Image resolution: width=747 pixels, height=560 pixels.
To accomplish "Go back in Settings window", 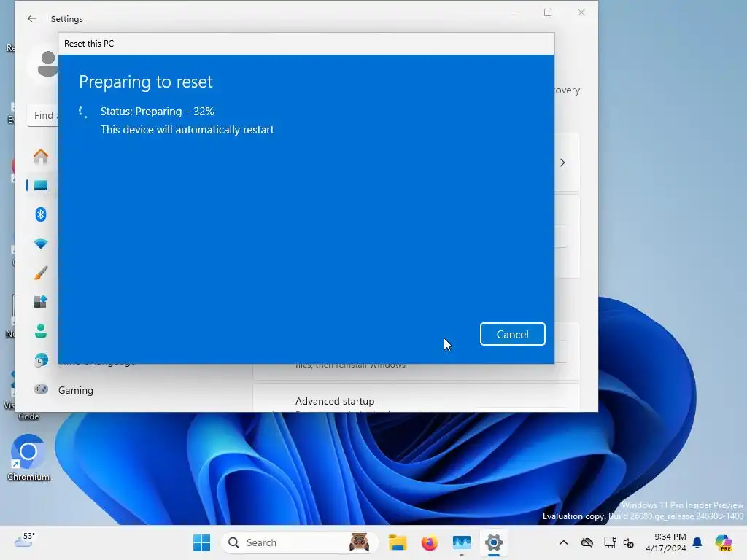I will (32, 18).
